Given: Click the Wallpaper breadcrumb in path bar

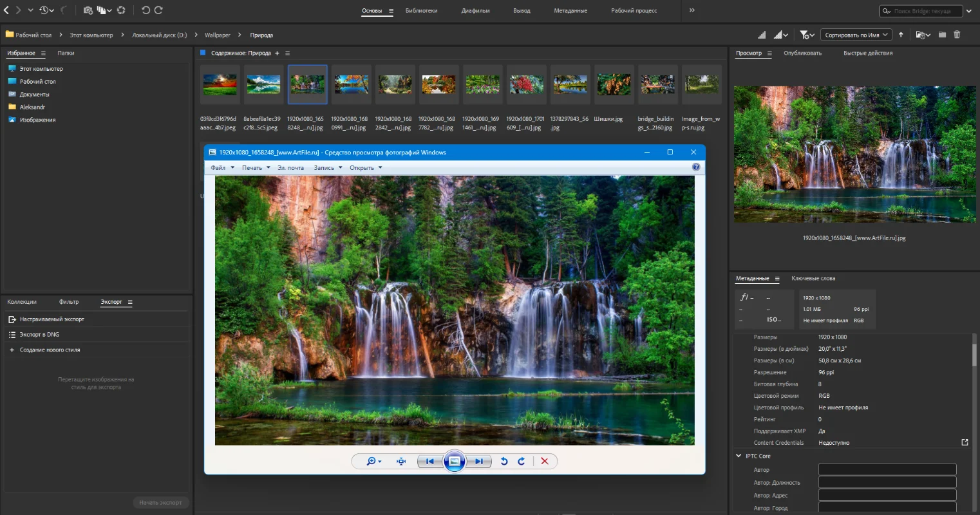Looking at the screenshot, I should [217, 35].
